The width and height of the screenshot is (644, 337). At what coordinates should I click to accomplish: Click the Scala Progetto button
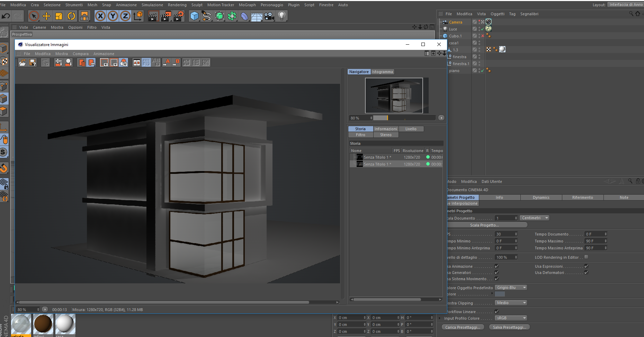(x=484, y=225)
